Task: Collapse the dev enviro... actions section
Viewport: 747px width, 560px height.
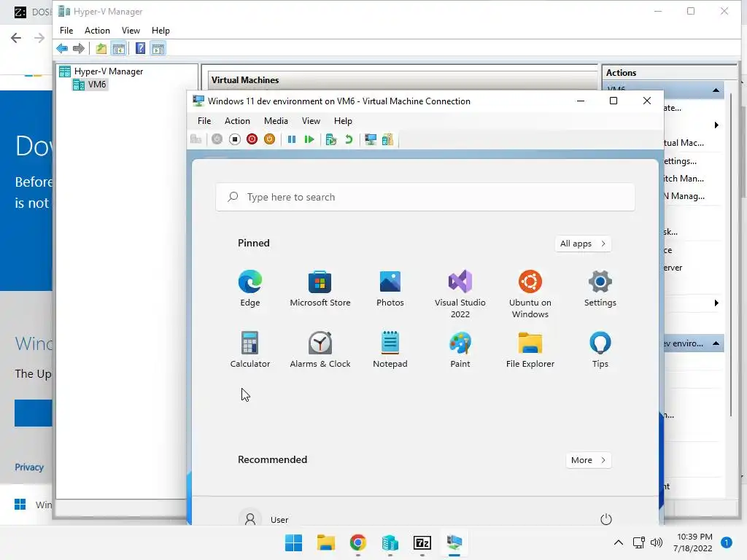Action: point(716,343)
